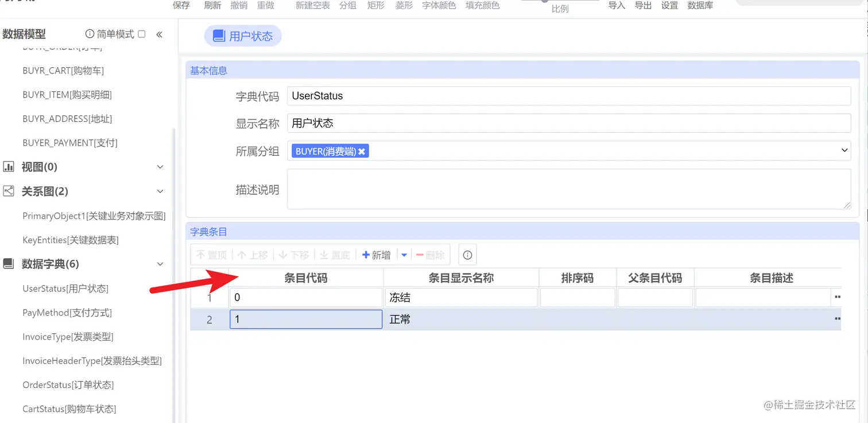Click the 关系图(2) relationship icon

click(9, 191)
